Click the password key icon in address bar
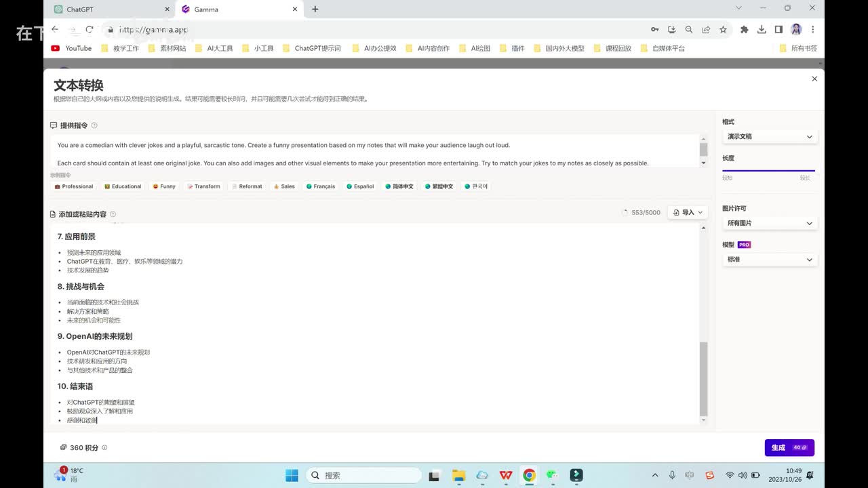The width and height of the screenshot is (868, 488). 654,30
